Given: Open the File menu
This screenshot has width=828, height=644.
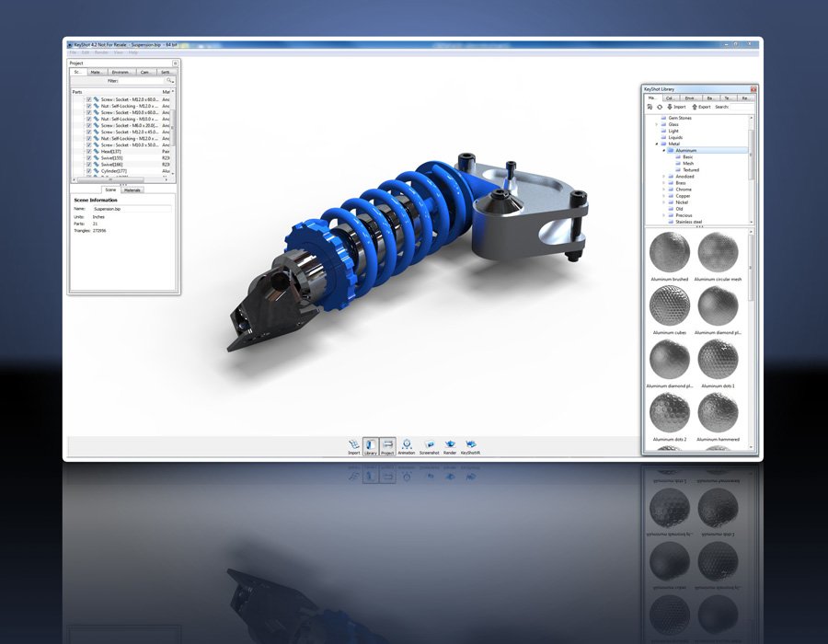Looking at the screenshot, I should coord(73,52).
